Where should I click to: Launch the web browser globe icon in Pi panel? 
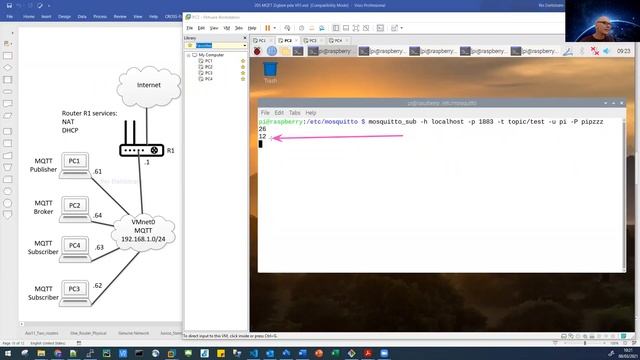tap(271, 51)
